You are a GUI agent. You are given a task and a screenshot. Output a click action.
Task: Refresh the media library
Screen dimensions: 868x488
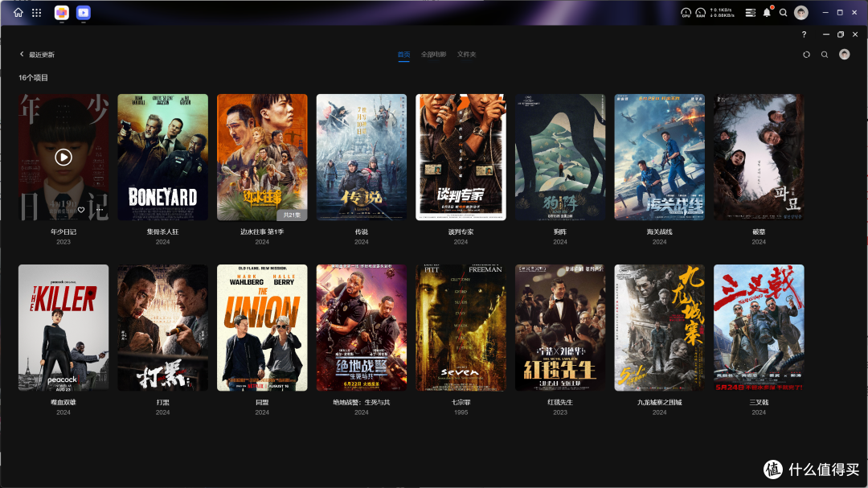[x=807, y=55]
